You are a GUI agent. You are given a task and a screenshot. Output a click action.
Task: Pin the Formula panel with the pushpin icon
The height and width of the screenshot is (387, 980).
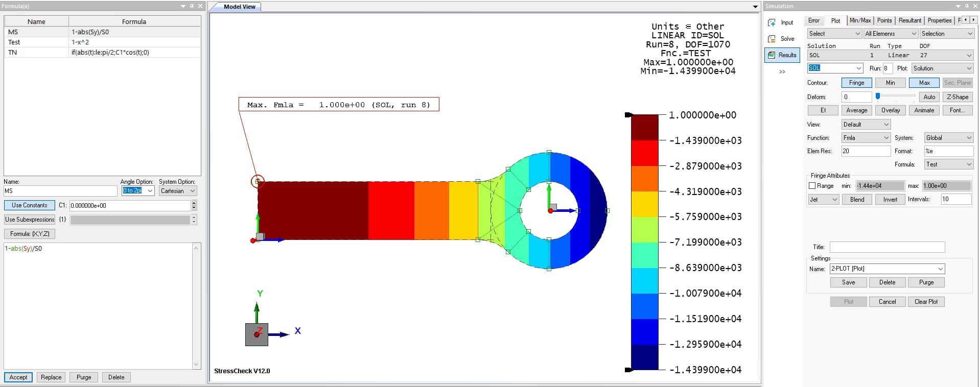point(192,6)
